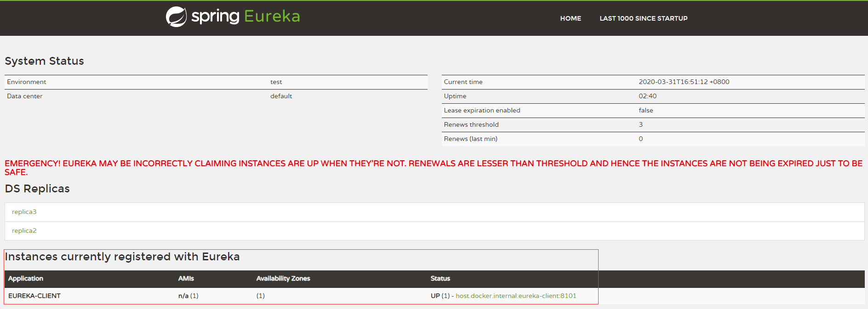This screenshot has width=868, height=309.
Task: Select the 'test' environment value
Action: (x=276, y=82)
